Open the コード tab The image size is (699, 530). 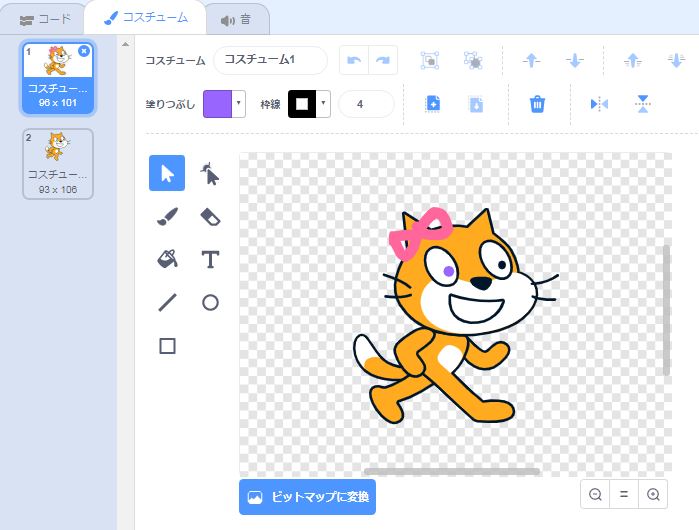(45, 19)
